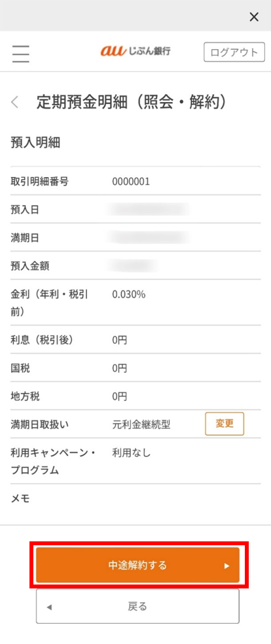Viewport: 271px width, 644px height.
Task: Click the 利用なし campaign value
Action: (x=132, y=454)
